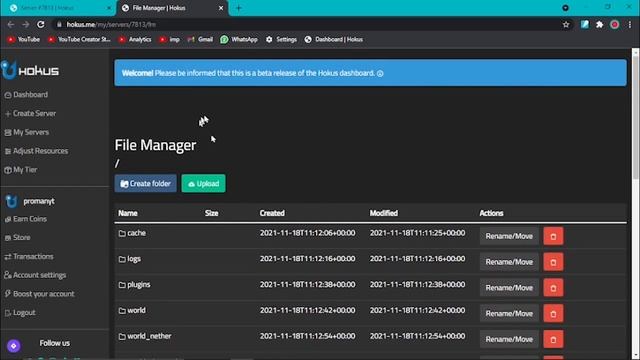Delete the plugins folder with trash icon
The image size is (640, 360).
(x=553, y=288)
